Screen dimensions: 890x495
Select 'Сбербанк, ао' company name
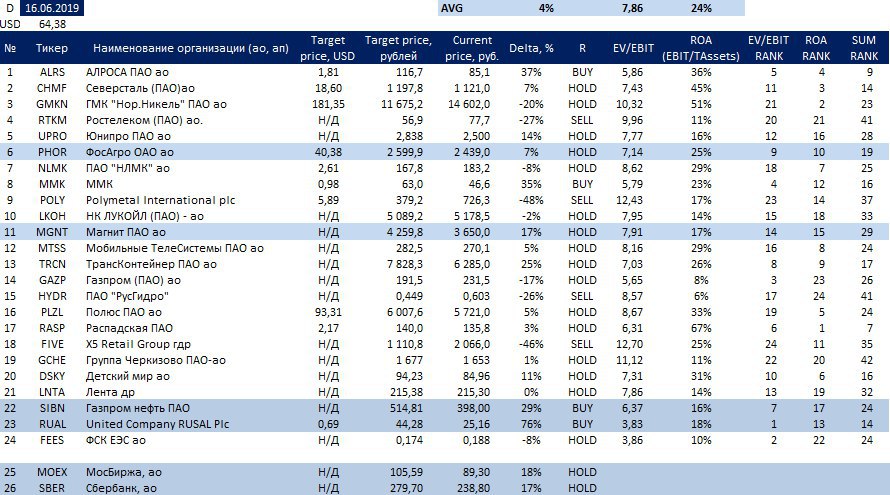[x=121, y=488]
